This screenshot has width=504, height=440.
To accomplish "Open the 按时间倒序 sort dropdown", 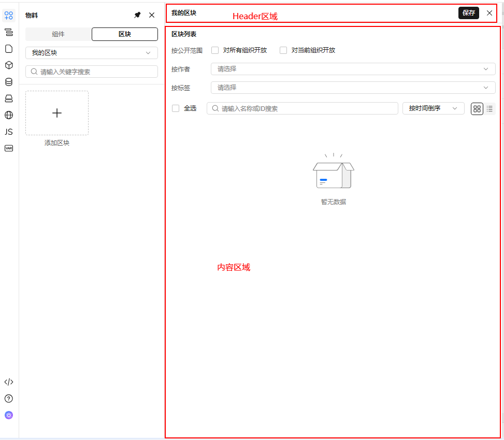I will pos(433,108).
